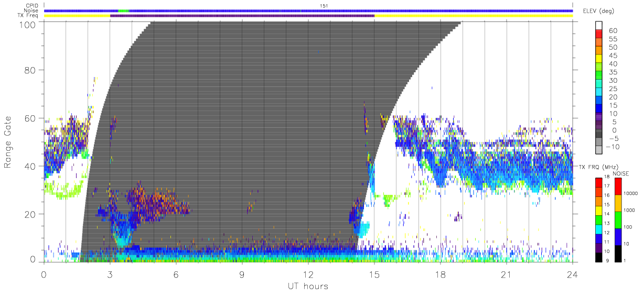Click the 20 tick on Range Gate axis
The image size is (644, 297).
click(30, 214)
